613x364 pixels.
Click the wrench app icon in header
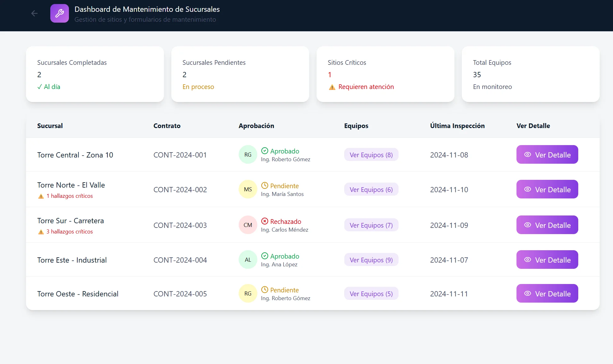pyautogui.click(x=59, y=13)
